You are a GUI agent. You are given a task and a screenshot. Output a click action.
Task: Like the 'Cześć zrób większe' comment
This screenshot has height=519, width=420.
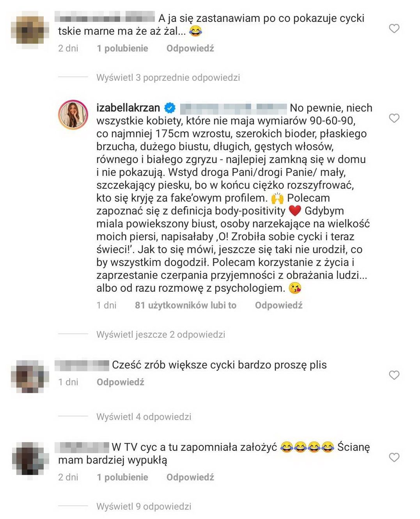click(x=394, y=375)
